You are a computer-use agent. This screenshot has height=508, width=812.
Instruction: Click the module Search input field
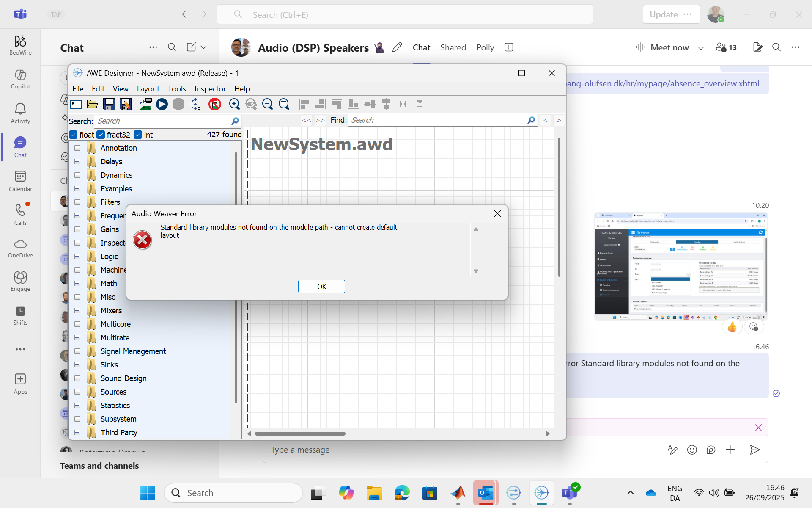point(163,121)
